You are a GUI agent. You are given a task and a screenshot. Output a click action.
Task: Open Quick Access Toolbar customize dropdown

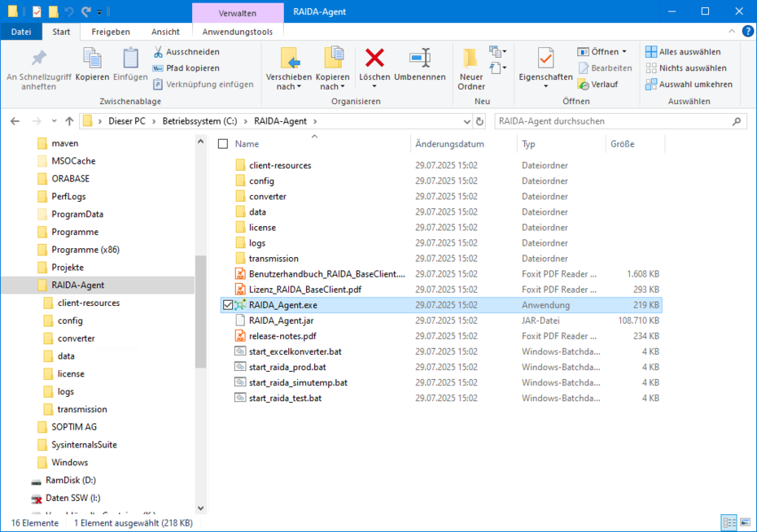tap(99, 12)
